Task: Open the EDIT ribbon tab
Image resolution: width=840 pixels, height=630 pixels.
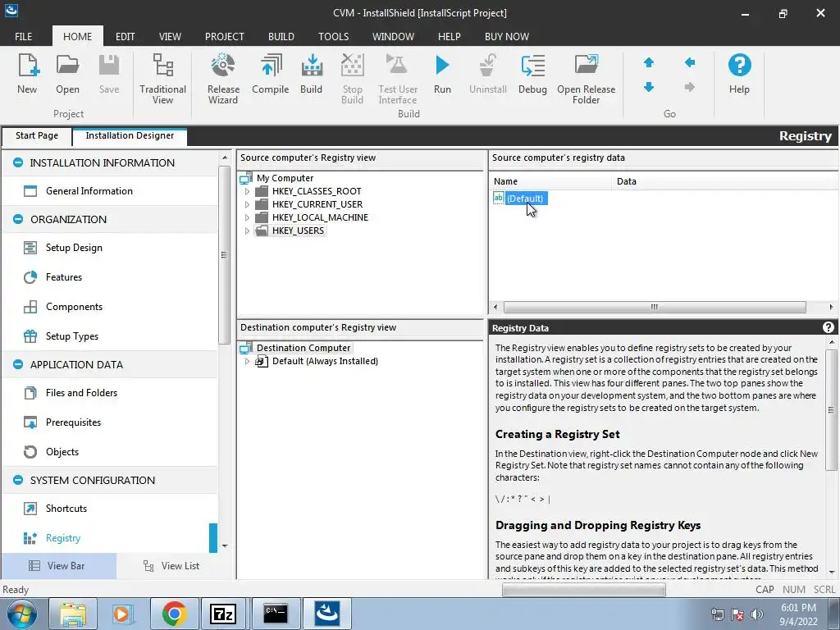Action: coord(126,36)
